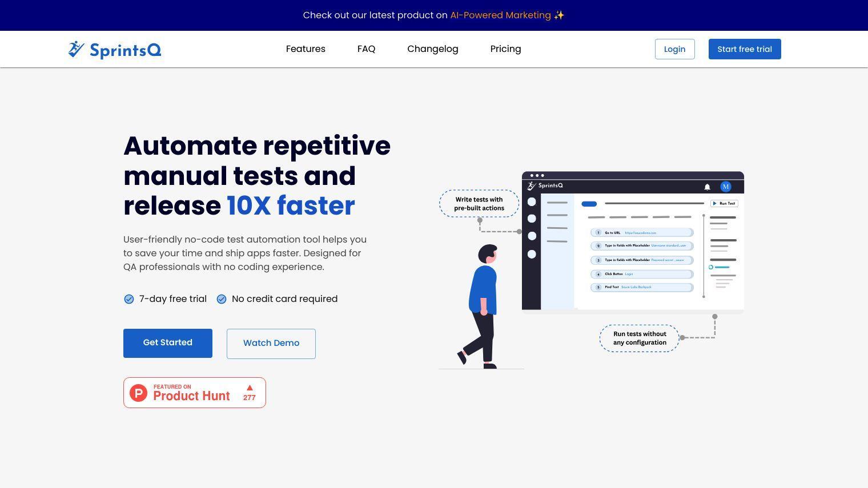This screenshot has width=868, height=488.
Task: Click the bell notification icon in illustration
Action: point(707,187)
